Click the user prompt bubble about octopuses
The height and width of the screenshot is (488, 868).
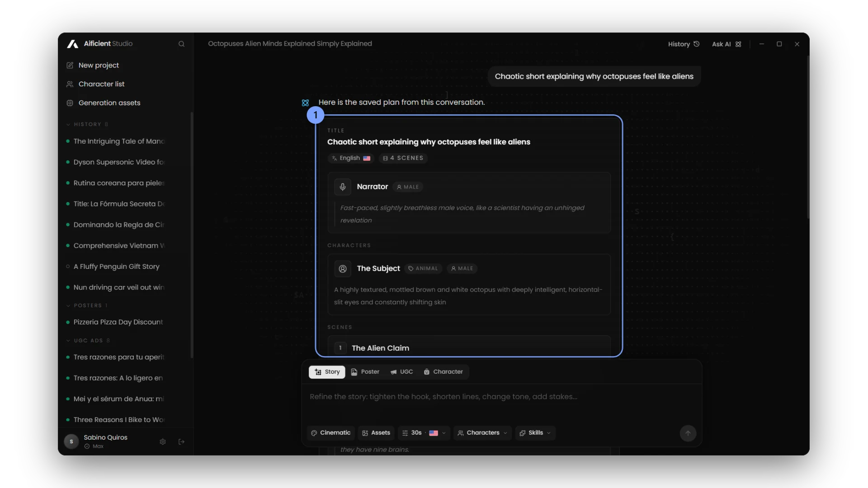coord(594,76)
